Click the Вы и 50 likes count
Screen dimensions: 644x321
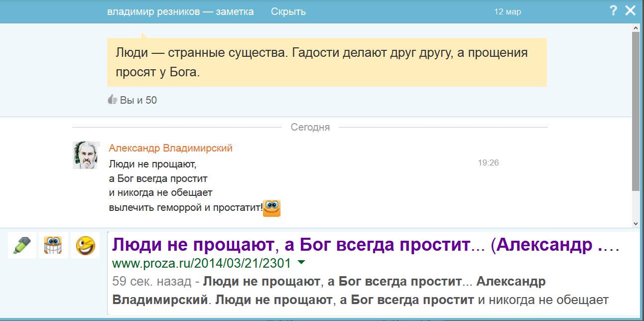(x=138, y=100)
